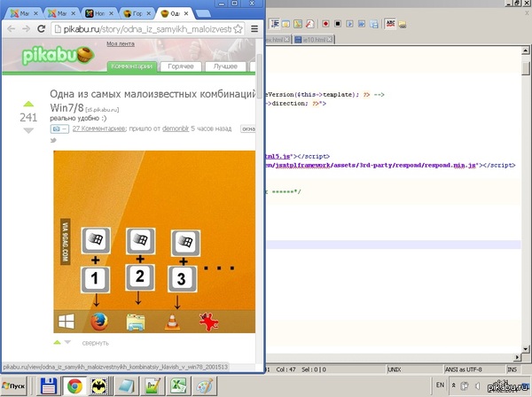The image size is (532, 397).
Task: Open the Моя лента link
Action: point(121,43)
